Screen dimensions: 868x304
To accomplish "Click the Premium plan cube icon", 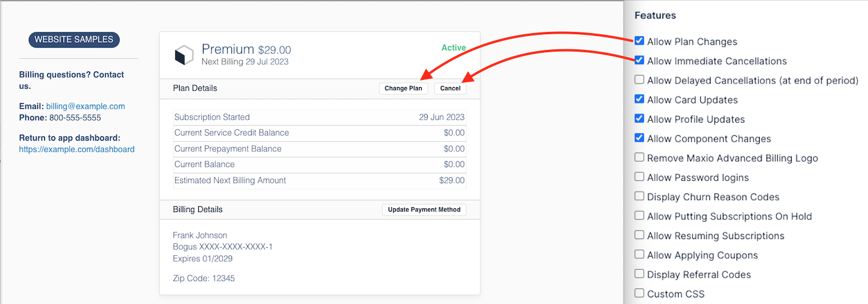I will tap(184, 55).
